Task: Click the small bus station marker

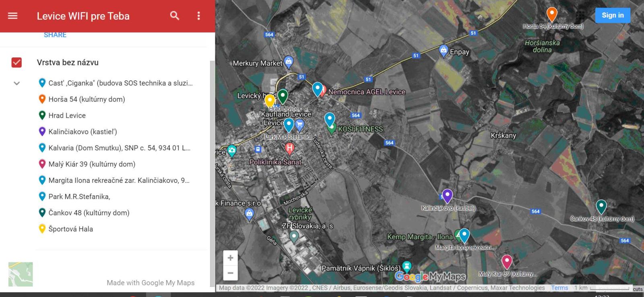Action: [x=258, y=149]
